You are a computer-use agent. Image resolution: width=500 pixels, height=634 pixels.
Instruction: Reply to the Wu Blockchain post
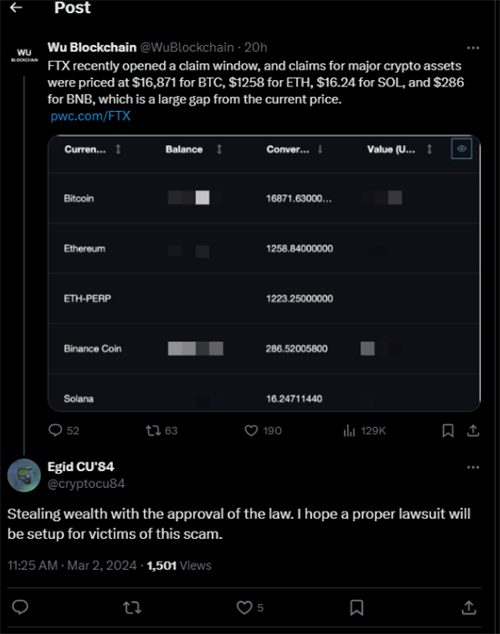coord(55,430)
